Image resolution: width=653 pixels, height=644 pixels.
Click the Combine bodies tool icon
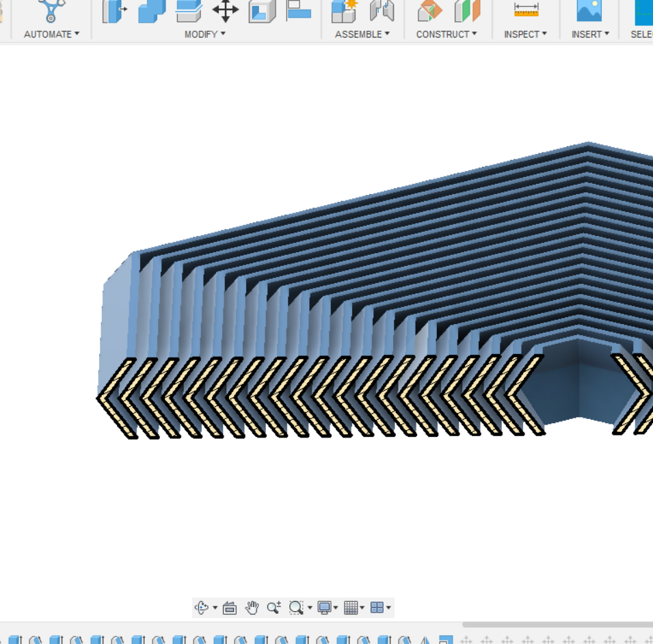pos(152,11)
